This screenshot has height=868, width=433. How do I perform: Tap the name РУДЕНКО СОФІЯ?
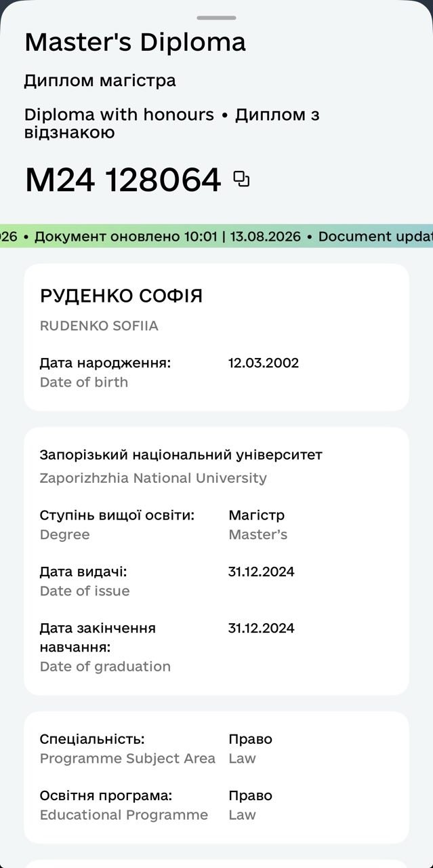coord(121,296)
